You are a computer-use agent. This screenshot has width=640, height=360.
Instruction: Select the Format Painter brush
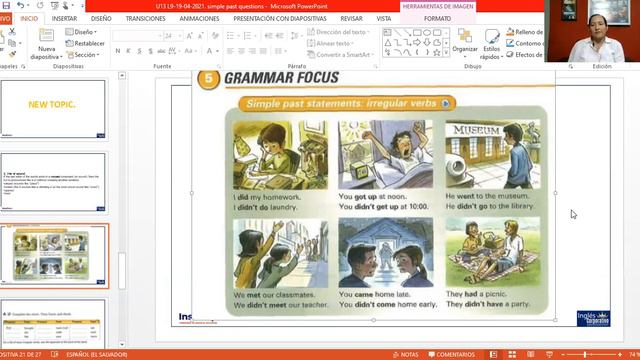pos(12,53)
